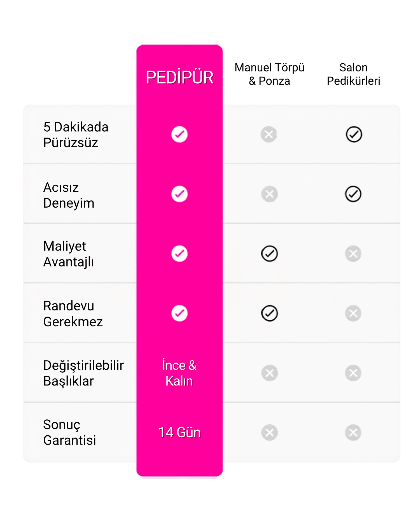Click Salon Pedikürleri cross for Sonuç Garantisi
This screenshot has height=525, width=420.
[353, 433]
